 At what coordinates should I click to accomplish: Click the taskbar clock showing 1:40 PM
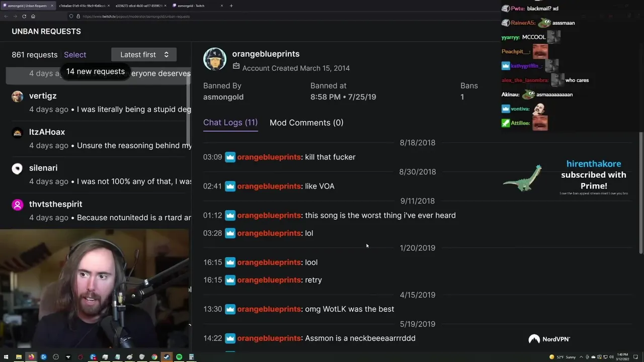tap(621, 357)
